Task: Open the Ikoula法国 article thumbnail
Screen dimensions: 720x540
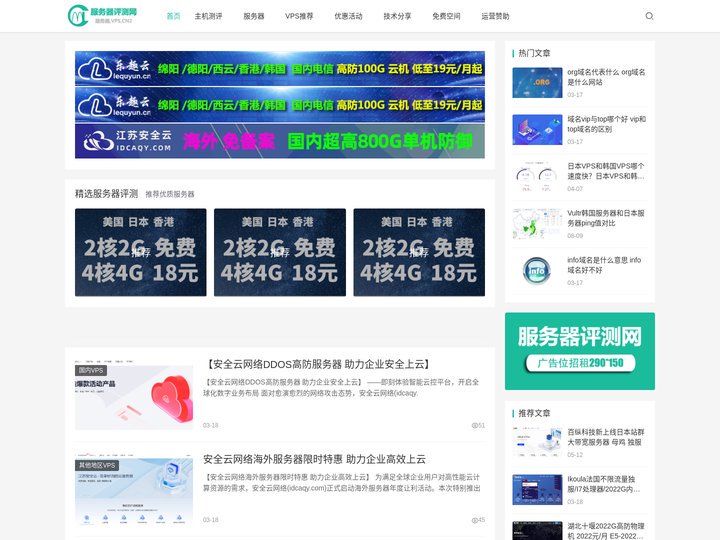Action: point(537,490)
